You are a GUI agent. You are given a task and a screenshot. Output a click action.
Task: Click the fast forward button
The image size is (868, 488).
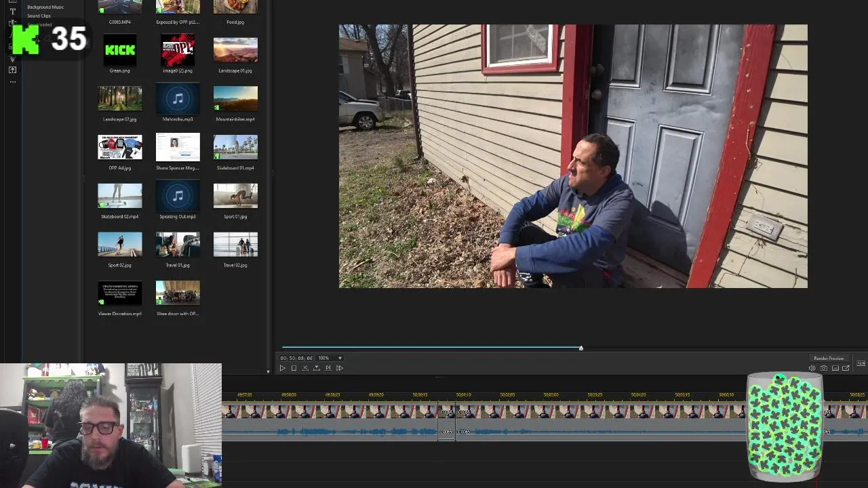[x=340, y=368]
